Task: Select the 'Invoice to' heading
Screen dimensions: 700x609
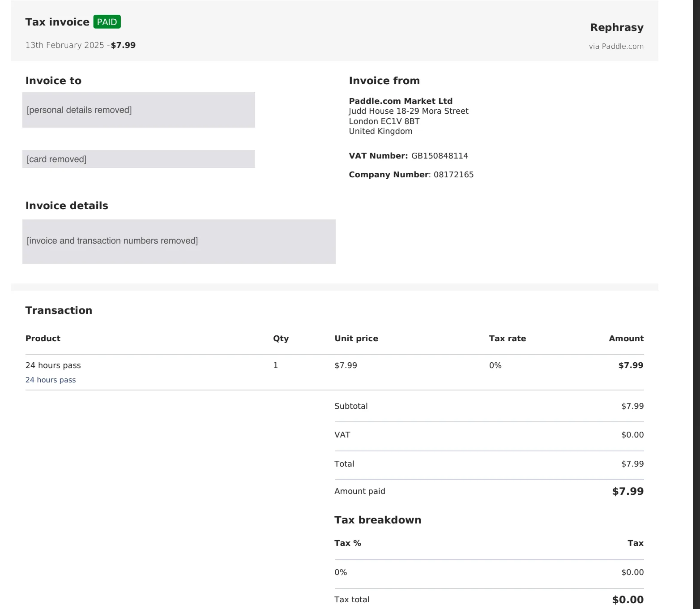Action: click(53, 81)
